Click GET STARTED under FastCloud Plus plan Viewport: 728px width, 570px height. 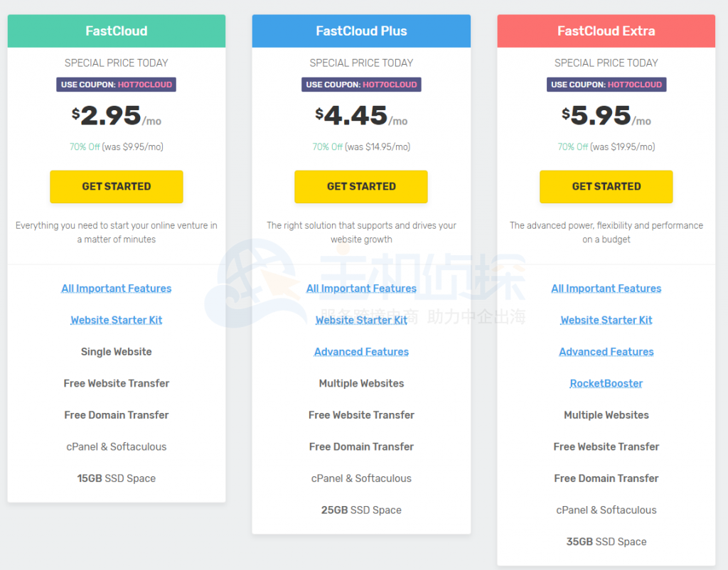point(361,186)
